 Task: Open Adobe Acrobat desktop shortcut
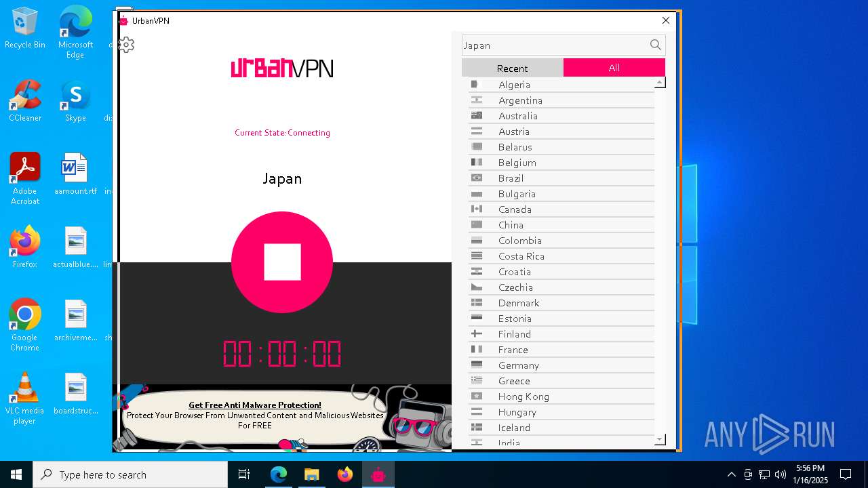pos(25,179)
